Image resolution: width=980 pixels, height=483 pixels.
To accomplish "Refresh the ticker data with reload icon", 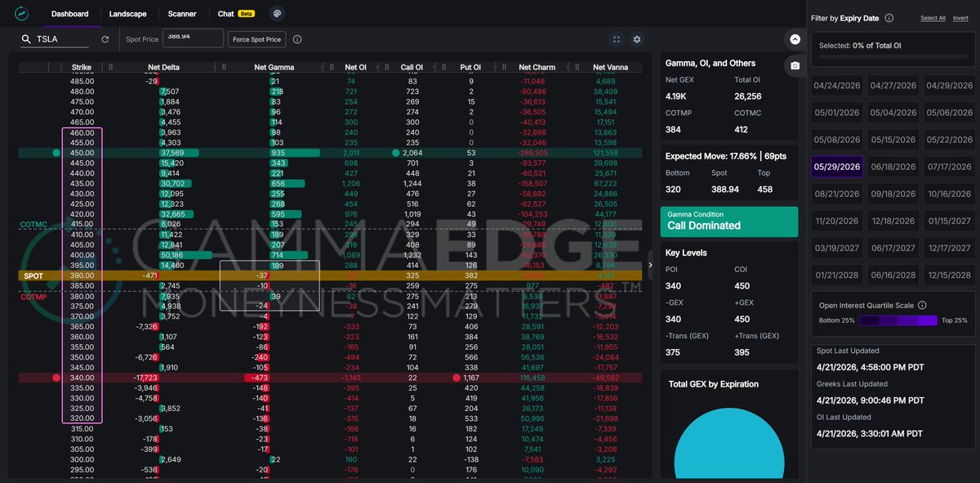I will (x=105, y=39).
